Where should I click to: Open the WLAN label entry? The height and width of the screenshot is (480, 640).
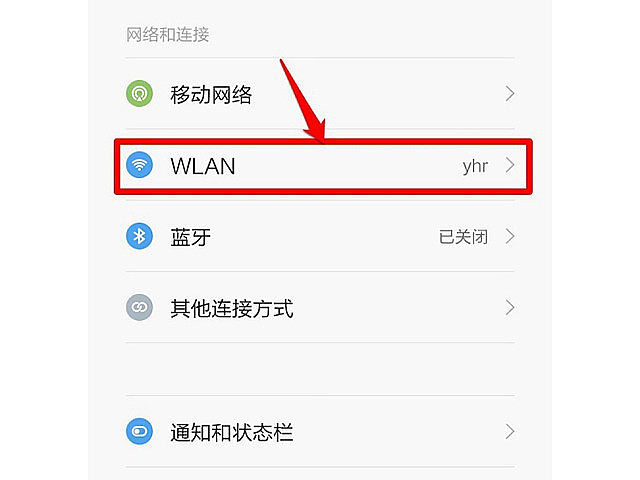click(203, 166)
